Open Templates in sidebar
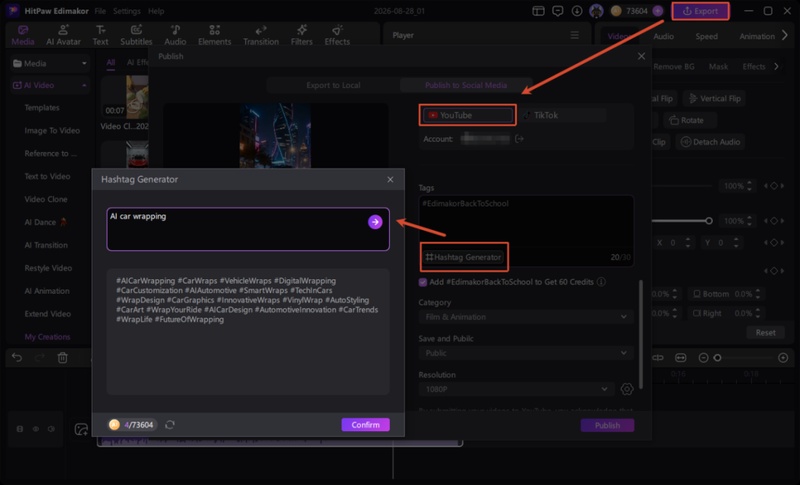 coord(42,108)
